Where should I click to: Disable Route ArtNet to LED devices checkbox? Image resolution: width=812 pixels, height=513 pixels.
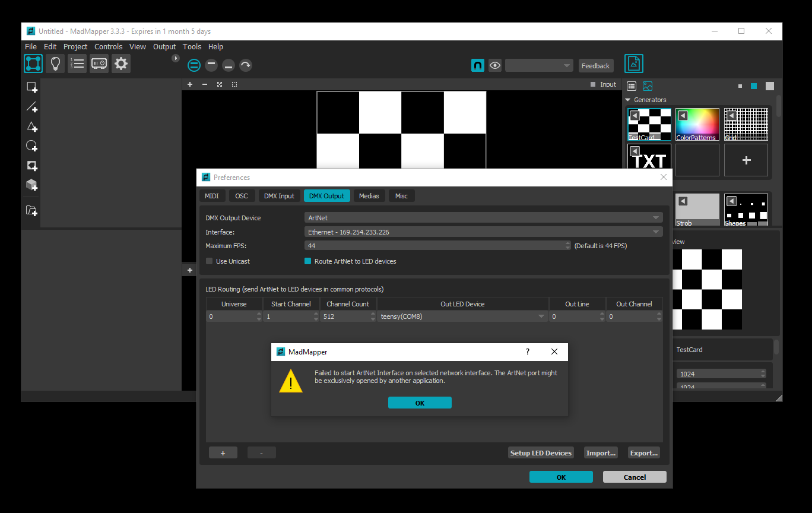click(307, 261)
